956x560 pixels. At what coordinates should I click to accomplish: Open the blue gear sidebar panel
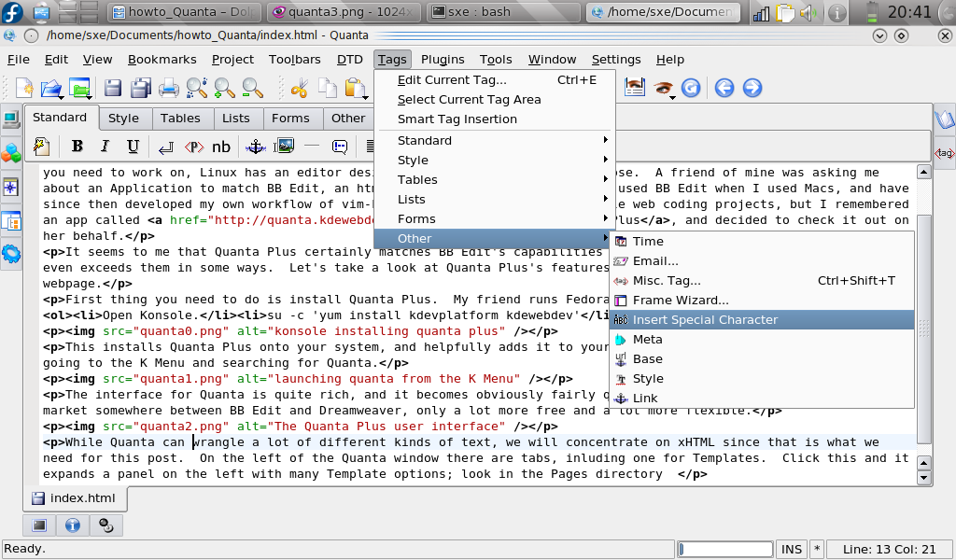[x=11, y=254]
